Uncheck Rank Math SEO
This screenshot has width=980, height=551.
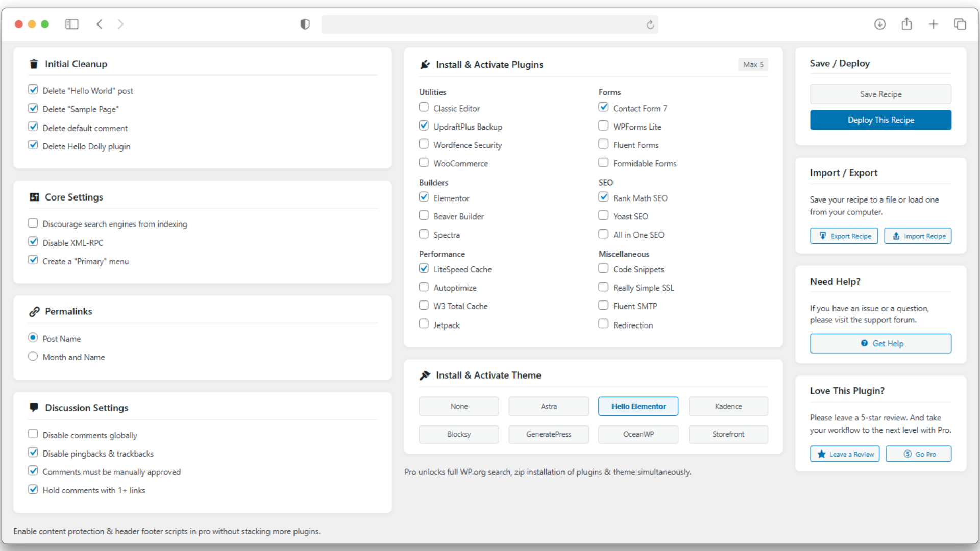[x=603, y=196]
